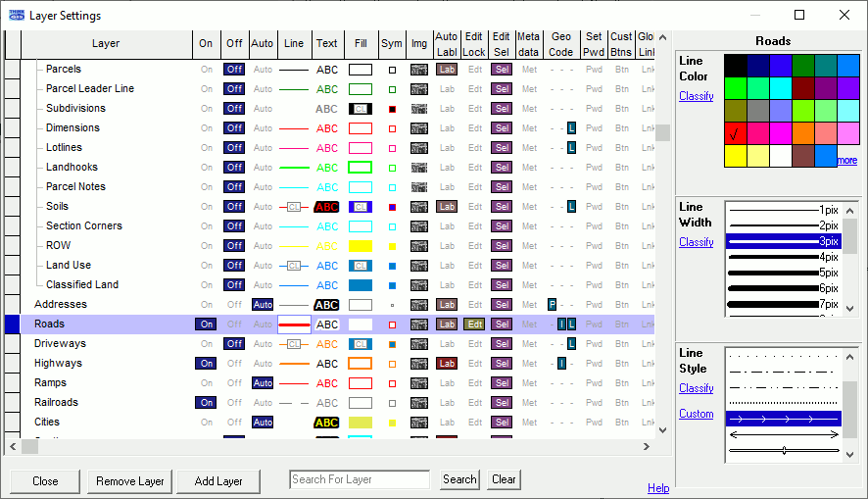The image size is (868, 499).
Task: Turn On the Highways layer
Action: click(x=206, y=364)
